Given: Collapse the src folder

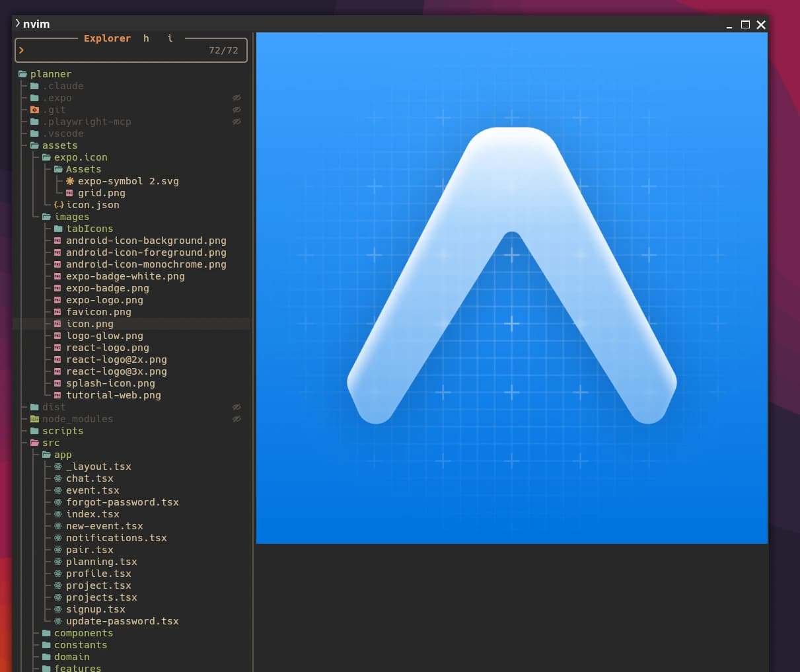Looking at the screenshot, I should [x=34, y=443].
